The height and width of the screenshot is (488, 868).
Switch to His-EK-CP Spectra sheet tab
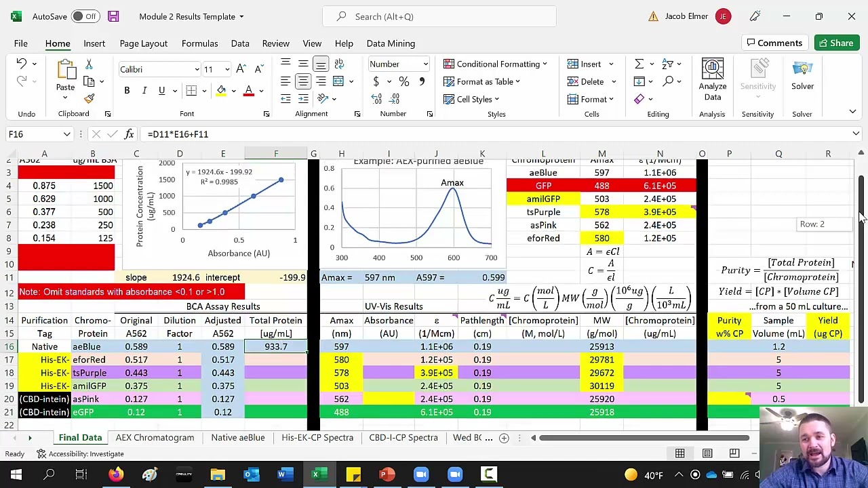317,438
